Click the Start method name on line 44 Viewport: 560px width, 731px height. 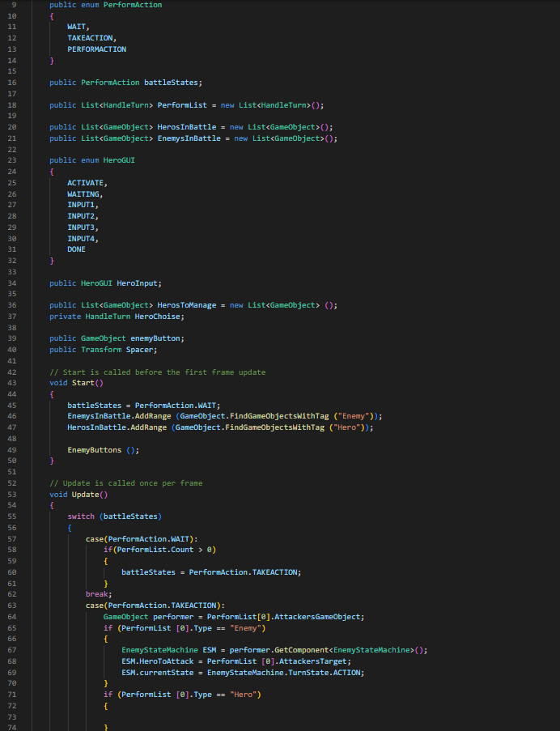tap(83, 383)
